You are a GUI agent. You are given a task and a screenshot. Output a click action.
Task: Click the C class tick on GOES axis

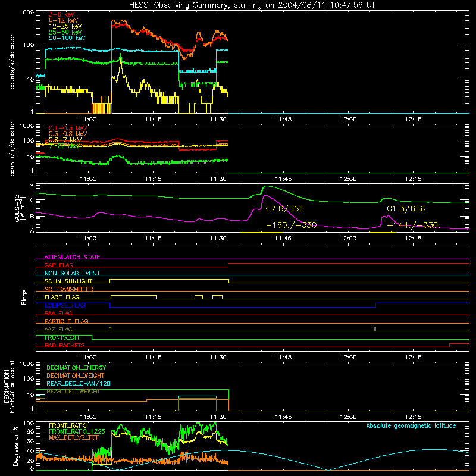(x=32, y=201)
